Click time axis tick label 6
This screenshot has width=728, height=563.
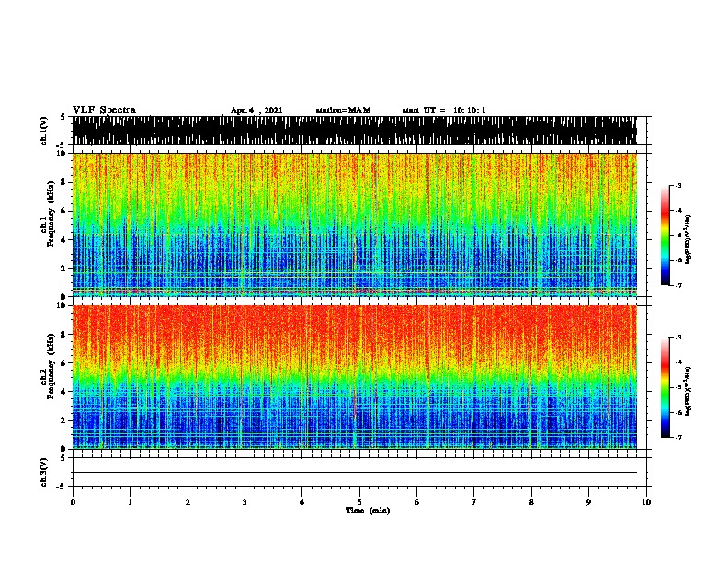416,502
